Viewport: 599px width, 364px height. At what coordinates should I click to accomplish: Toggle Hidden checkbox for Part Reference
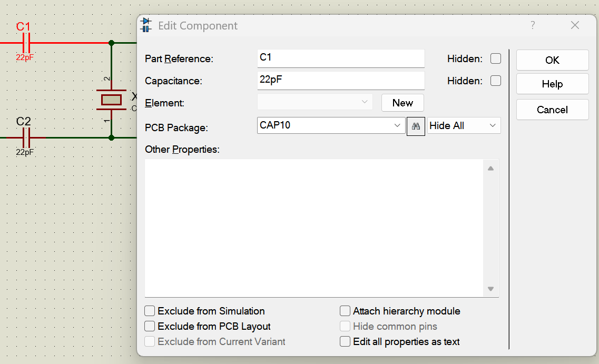pyautogui.click(x=496, y=58)
